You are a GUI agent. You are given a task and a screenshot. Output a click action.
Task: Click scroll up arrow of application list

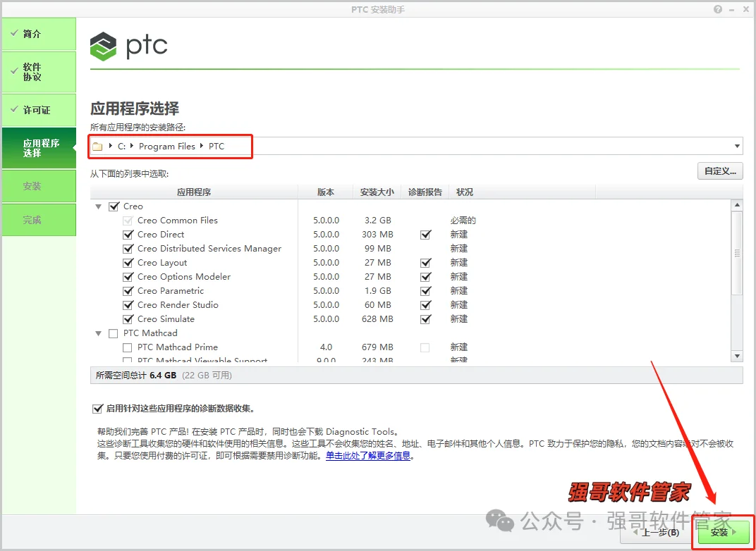click(x=737, y=206)
